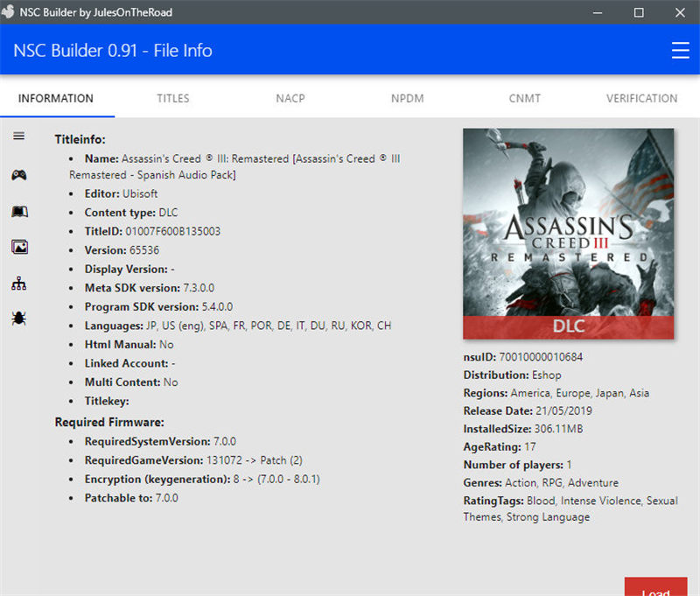Click the Languages list starting with JP

[269, 326]
